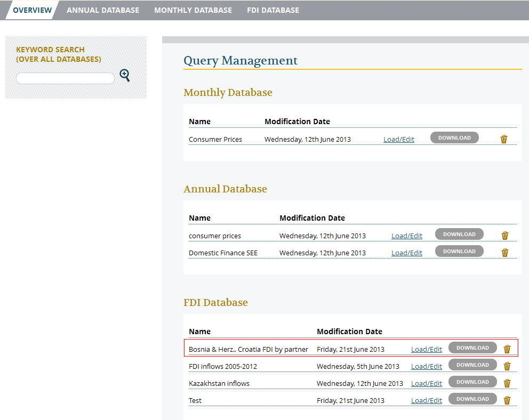Viewport: 529px width, 420px height.
Task: Go to the FDI Database tab
Action: 273,10
